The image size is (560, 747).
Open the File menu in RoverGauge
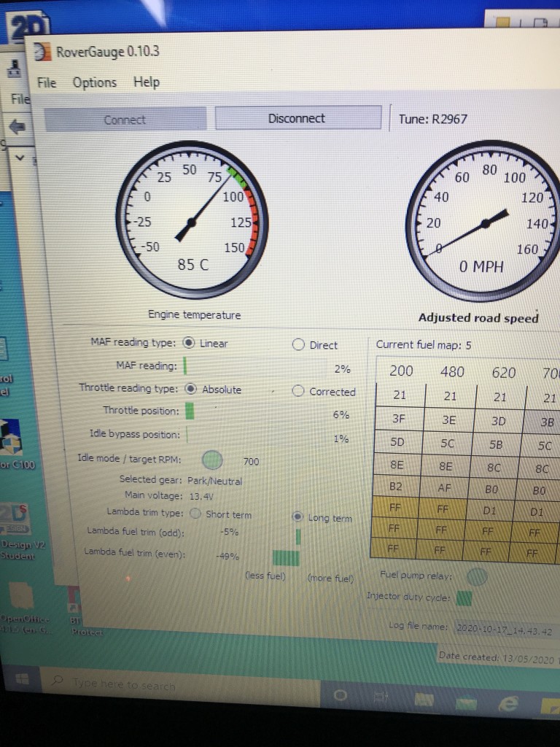pos(47,83)
